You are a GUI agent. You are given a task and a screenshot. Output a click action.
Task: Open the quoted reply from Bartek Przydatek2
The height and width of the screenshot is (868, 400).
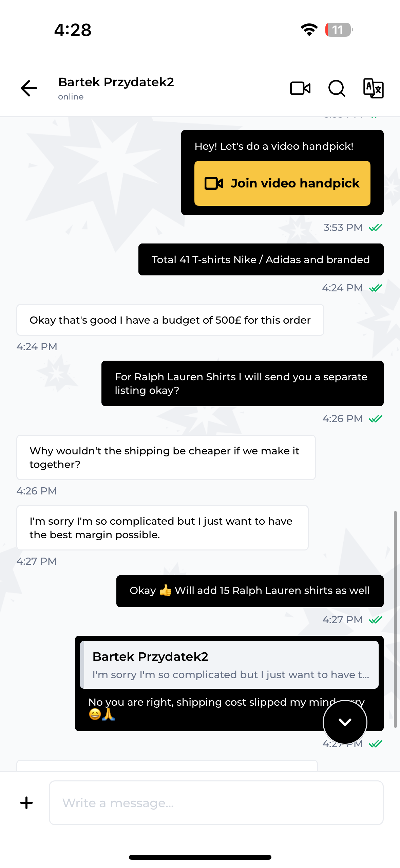pos(229,665)
